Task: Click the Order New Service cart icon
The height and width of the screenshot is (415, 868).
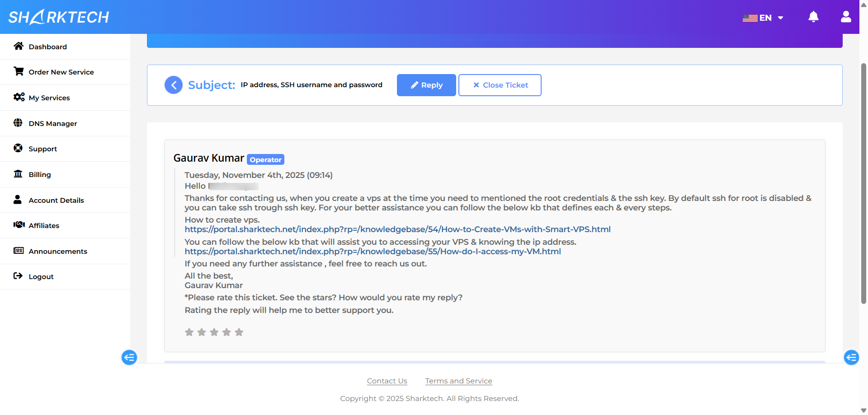Action: click(19, 71)
